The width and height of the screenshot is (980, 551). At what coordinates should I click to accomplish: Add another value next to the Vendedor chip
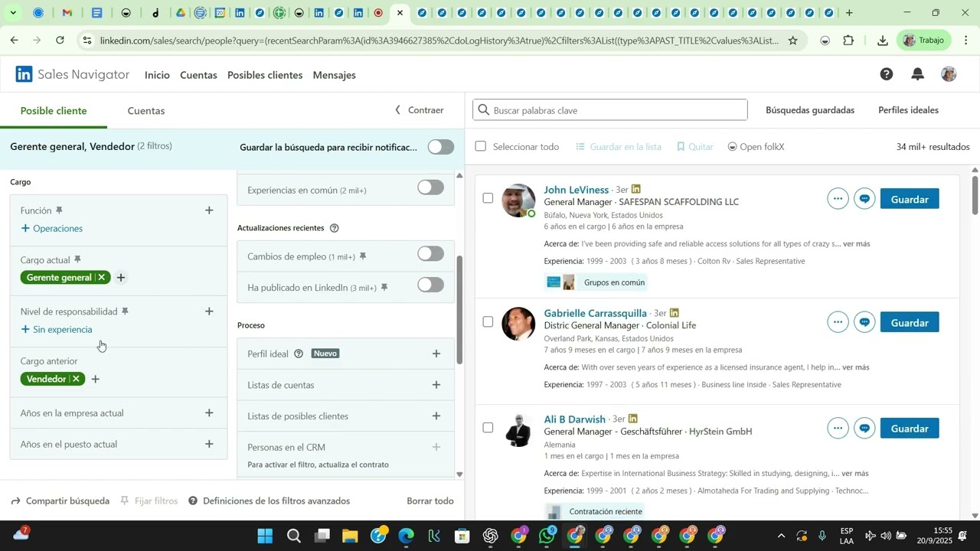click(x=96, y=379)
